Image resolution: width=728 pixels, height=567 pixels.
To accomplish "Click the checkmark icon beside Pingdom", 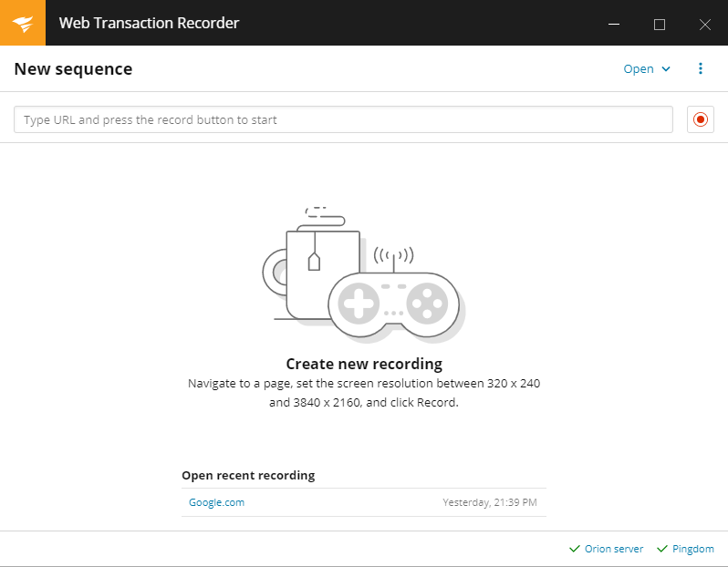I will tap(661, 549).
